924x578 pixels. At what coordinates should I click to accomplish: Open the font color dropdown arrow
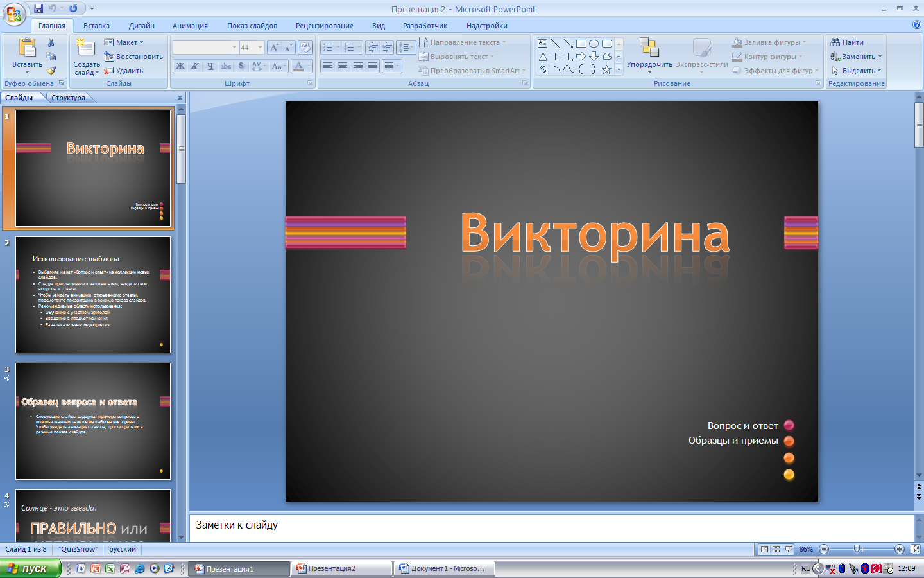click(309, 66)
